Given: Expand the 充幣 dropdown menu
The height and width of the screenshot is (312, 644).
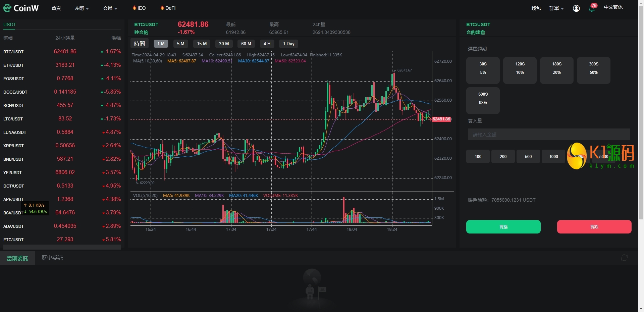Looking at the screenshot, I should click(82, 8).
